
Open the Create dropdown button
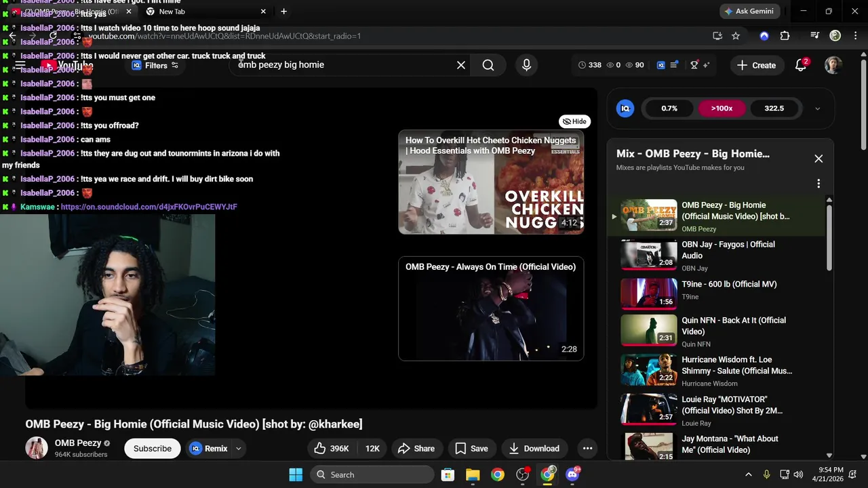pos(757,65)
